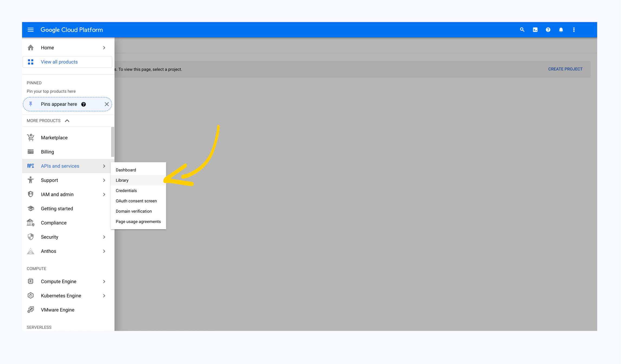
Task: Activate Cloud Shell terminal icon
Action: tap(535, 30)
